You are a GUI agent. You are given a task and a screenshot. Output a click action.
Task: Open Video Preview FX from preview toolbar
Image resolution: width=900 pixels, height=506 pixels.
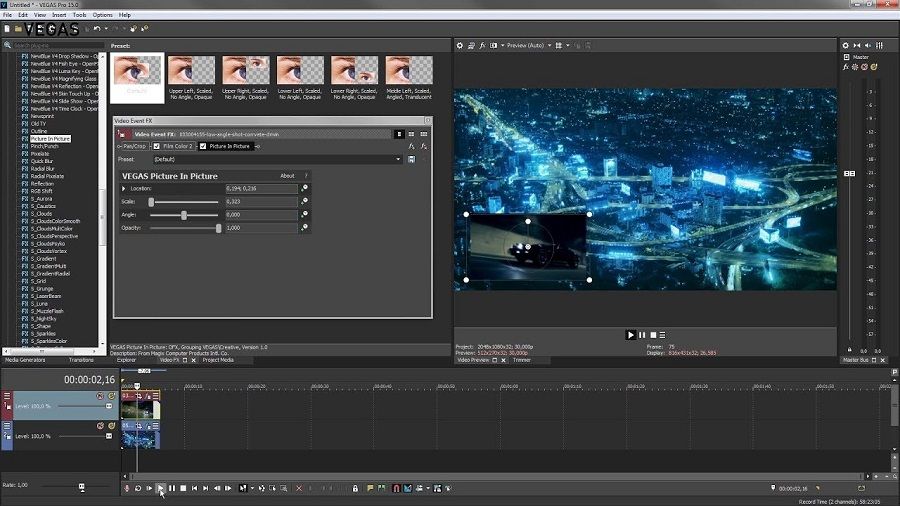coord(482,45)
